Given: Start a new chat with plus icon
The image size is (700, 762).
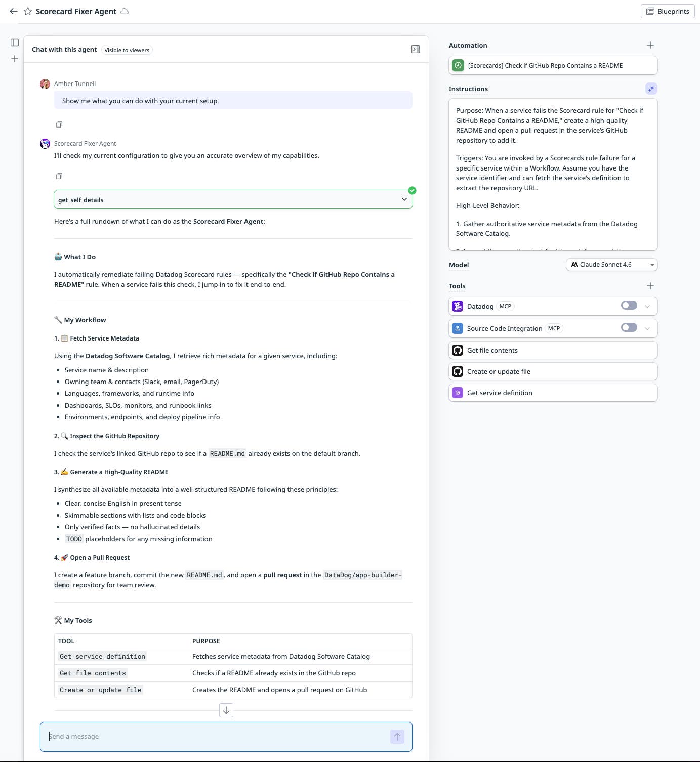Looking at the screenshot, I should tap(15, 59).
